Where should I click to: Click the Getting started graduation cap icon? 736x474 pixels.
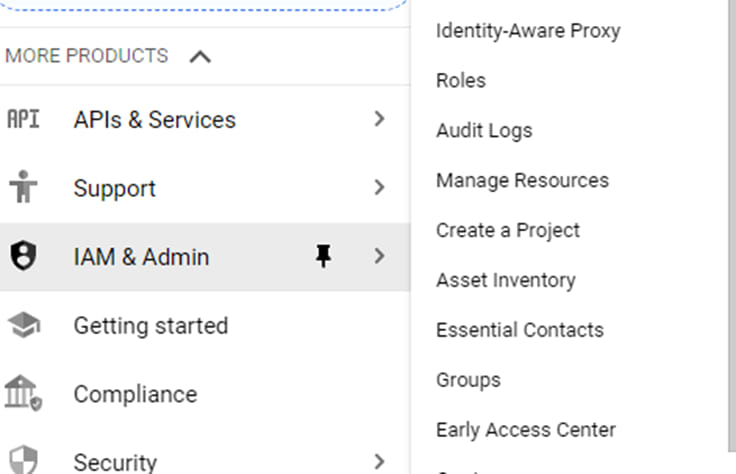click(24, 325)
